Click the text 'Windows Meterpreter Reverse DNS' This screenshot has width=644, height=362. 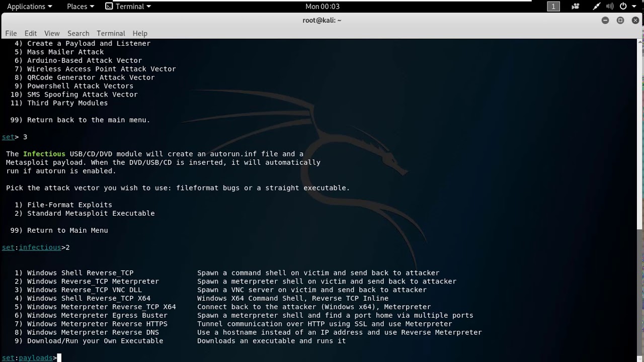[93, 332]
